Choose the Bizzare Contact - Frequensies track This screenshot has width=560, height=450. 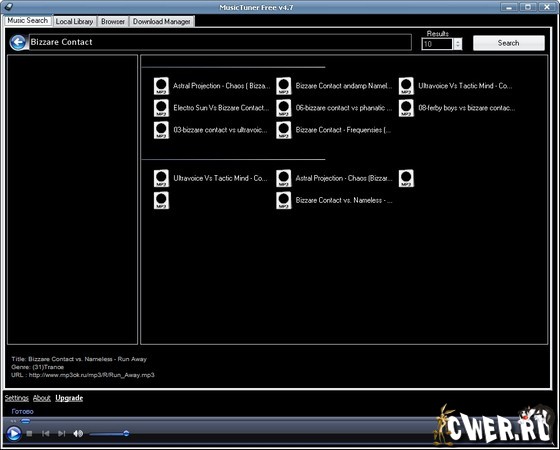pos(343,130)
